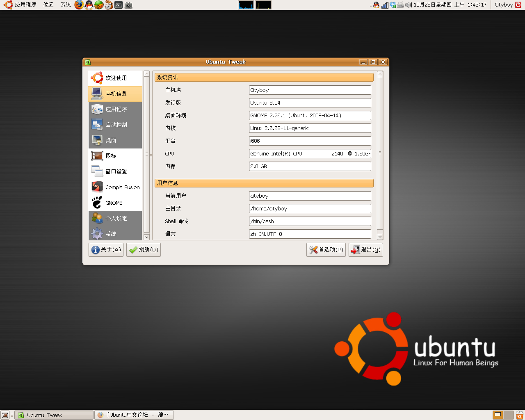525x420 pixels.
Task: Click the screenshot camera launcher icon
Action: point(128,5)
